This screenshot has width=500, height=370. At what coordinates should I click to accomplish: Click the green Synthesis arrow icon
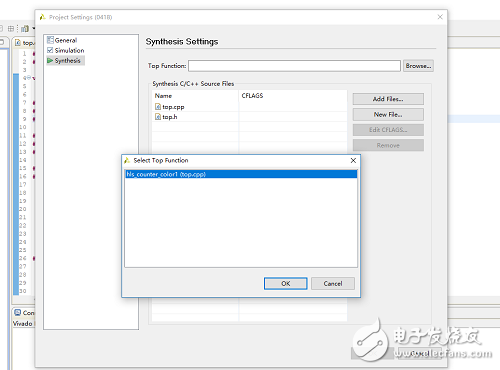pyautogui.click(x=50, y=60)
